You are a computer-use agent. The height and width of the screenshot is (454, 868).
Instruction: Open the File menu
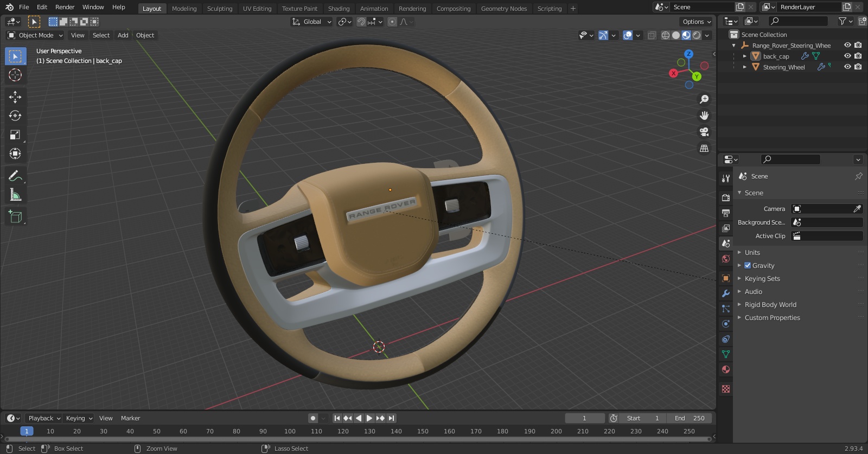tap(24, 7)
